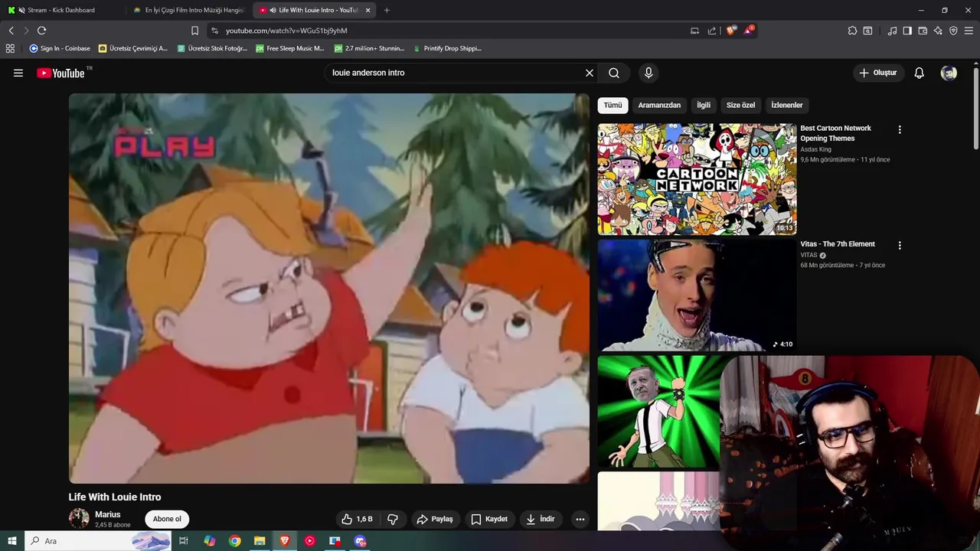Select the Tümü filter chip

(612, 105)
